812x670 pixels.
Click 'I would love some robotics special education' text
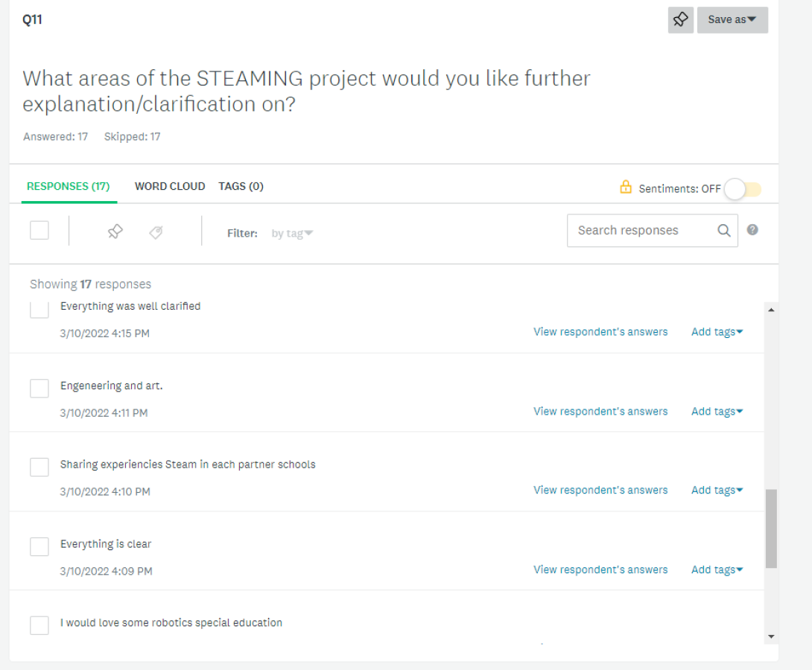[171, 623]
